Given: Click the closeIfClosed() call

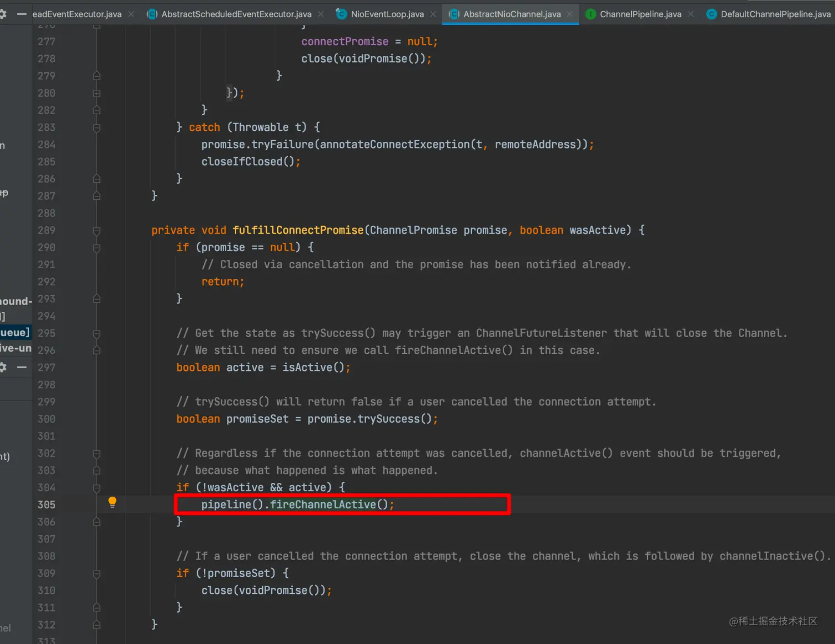Looking at the screenshot, I should [248, 162].
